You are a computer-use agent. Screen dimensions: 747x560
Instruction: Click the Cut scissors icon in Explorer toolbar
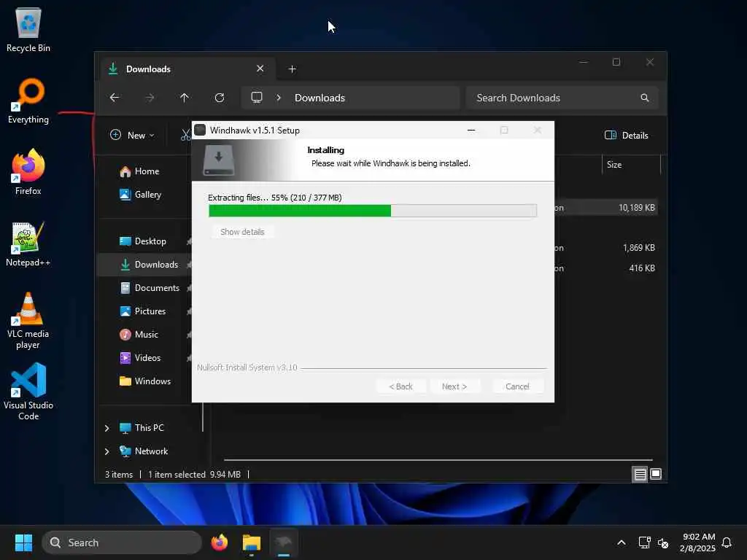(185, 135)
